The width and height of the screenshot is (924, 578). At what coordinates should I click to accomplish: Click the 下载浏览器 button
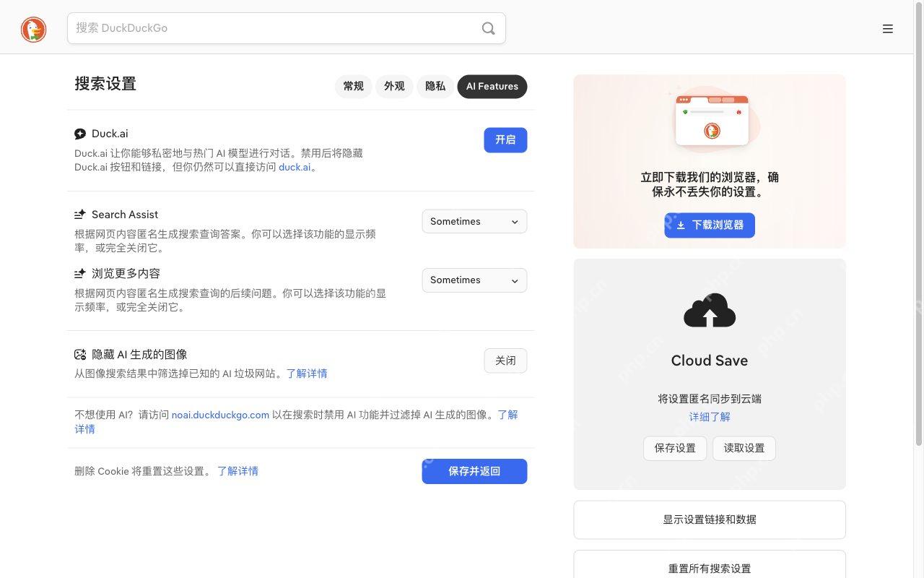(710, 225)
